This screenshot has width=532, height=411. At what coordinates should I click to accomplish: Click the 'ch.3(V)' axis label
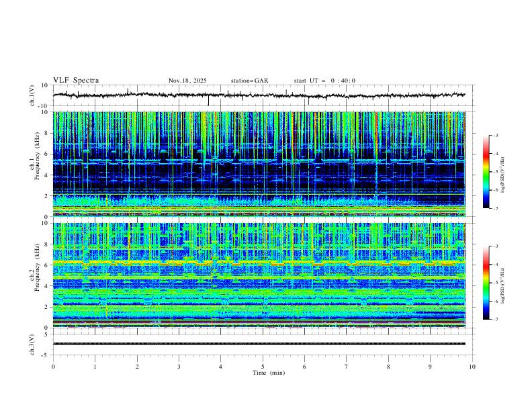click(32, 345)
